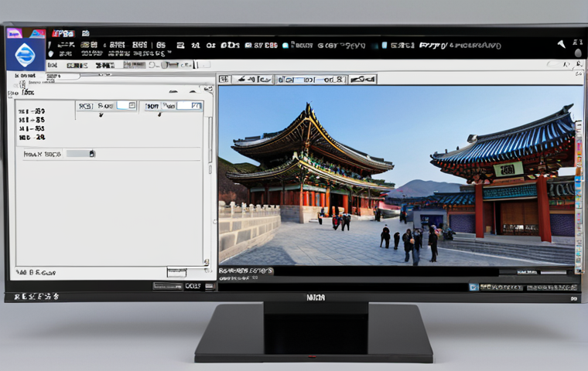Open the small dropdown box in left panel header
Screen dimensions: 588x371
[x=132, y=106]
